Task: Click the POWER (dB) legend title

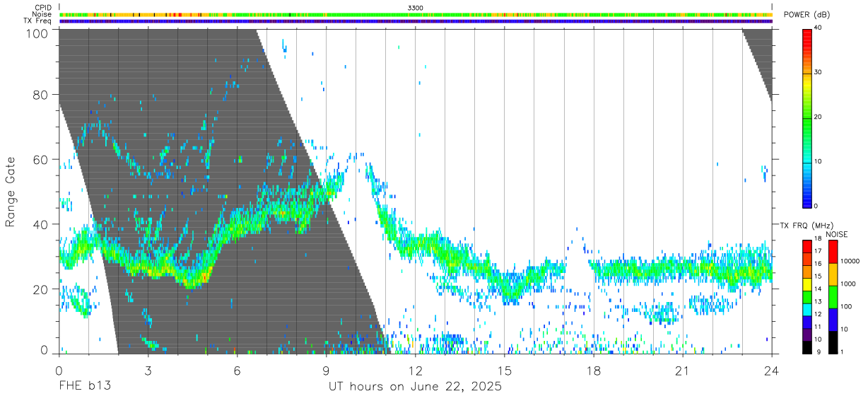Action: point(807,15)
